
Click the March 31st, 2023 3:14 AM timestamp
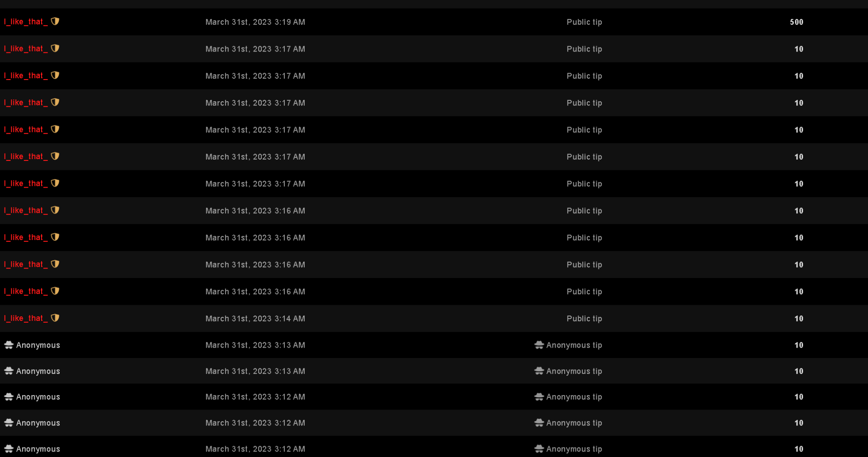coord(255,319)
